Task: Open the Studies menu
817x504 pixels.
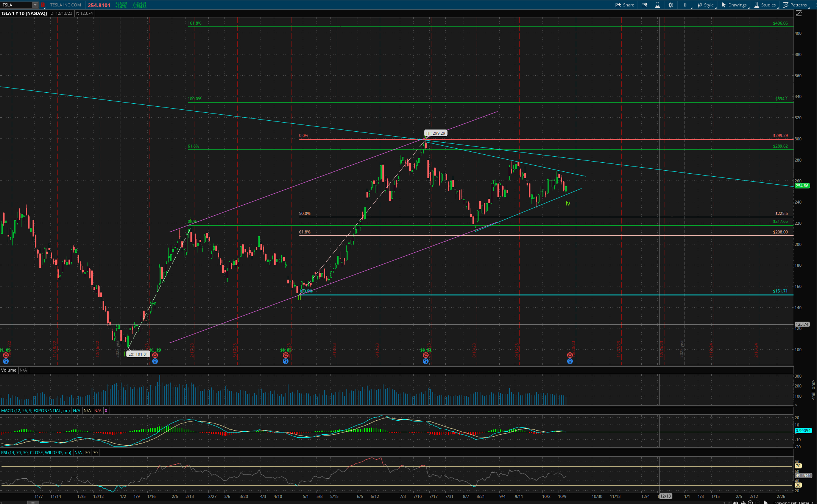Action: 765,5
